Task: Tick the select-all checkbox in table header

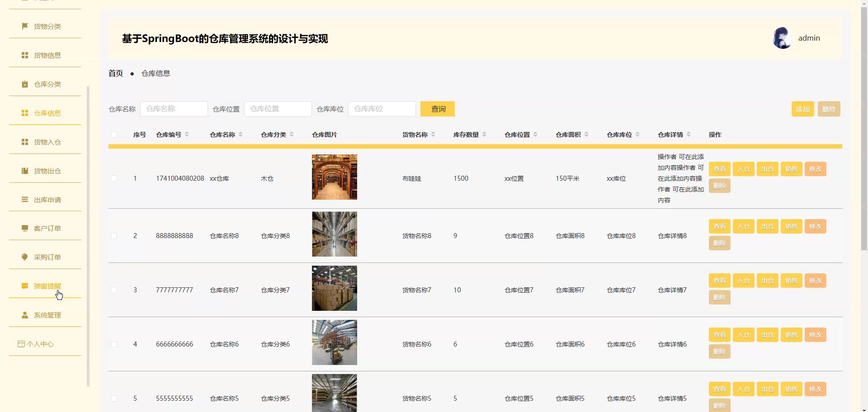Action: point(114,135)
